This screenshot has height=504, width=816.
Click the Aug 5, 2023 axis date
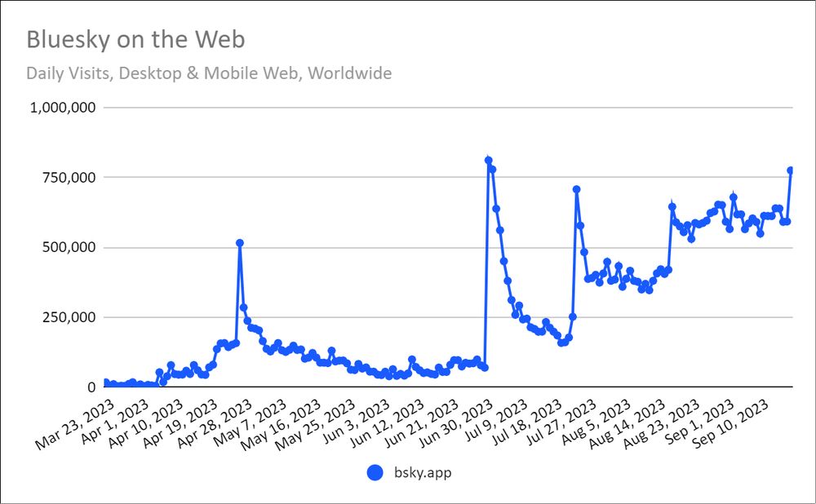(597, 422)
